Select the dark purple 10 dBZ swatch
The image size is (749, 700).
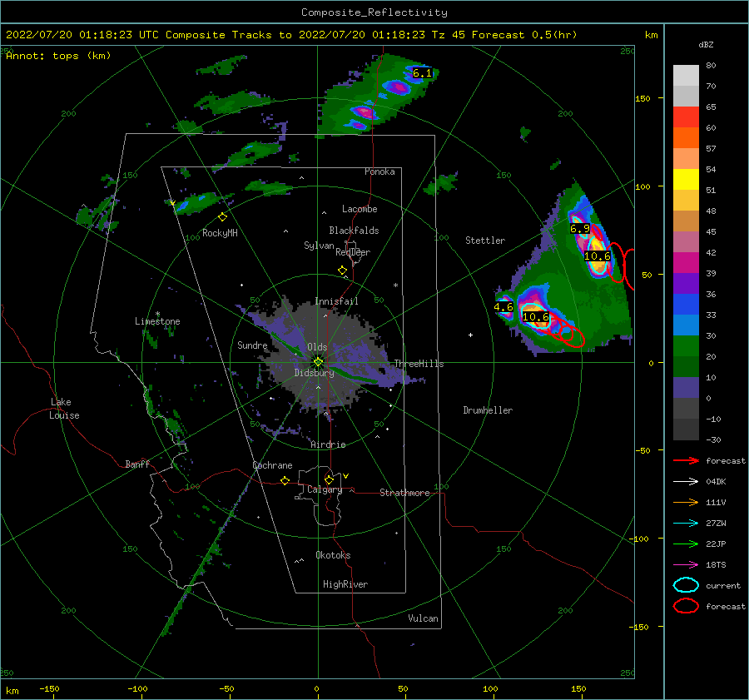(686, 388)
